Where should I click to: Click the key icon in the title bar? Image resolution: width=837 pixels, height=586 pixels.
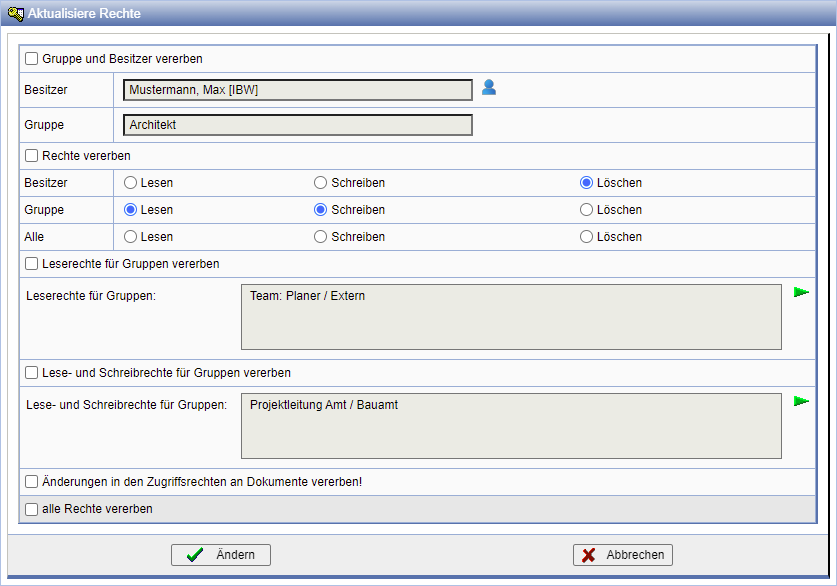(x=15, y=14)
